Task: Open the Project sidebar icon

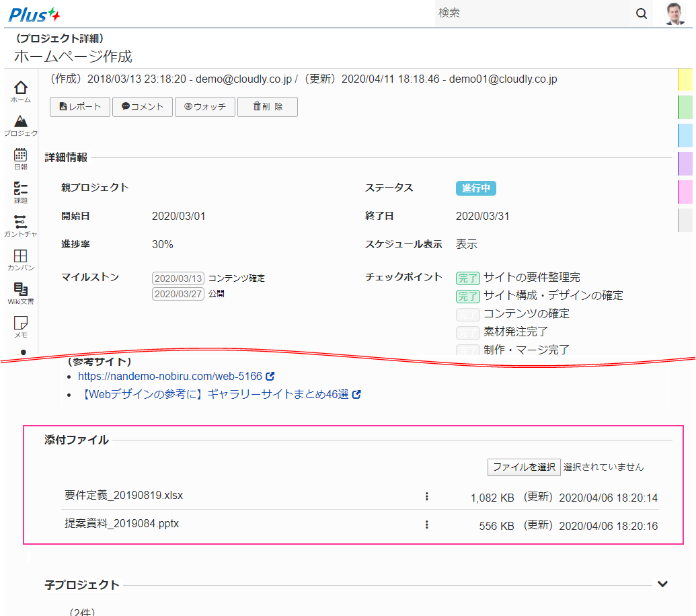Action: coord(21,125)
